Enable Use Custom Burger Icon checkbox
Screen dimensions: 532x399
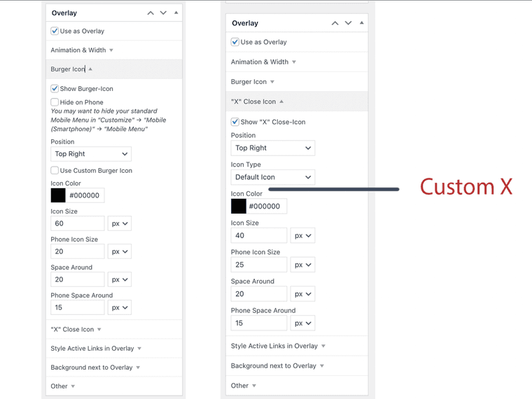click(55, 170)
